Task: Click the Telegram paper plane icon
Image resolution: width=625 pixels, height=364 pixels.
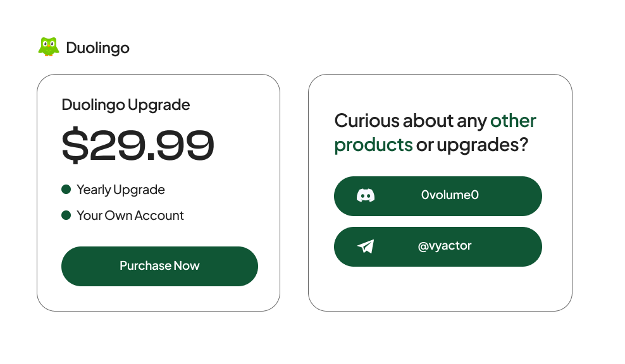Action: point(366,246)
